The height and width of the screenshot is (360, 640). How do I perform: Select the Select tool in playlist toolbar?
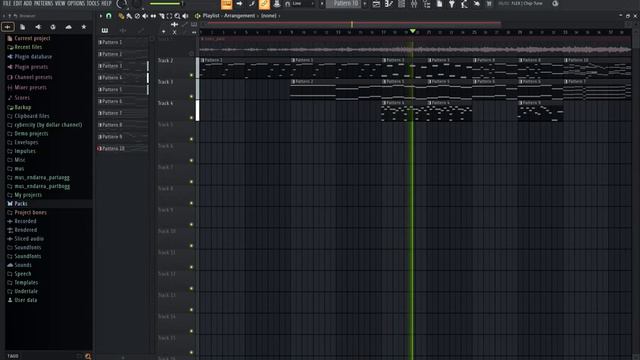coord(169,16)
